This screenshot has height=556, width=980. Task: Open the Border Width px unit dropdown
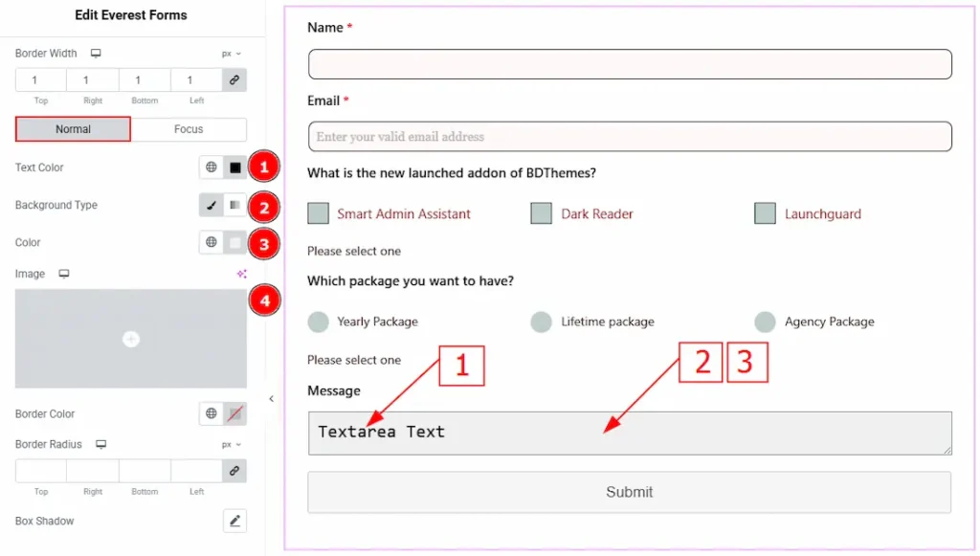point(232,54)
